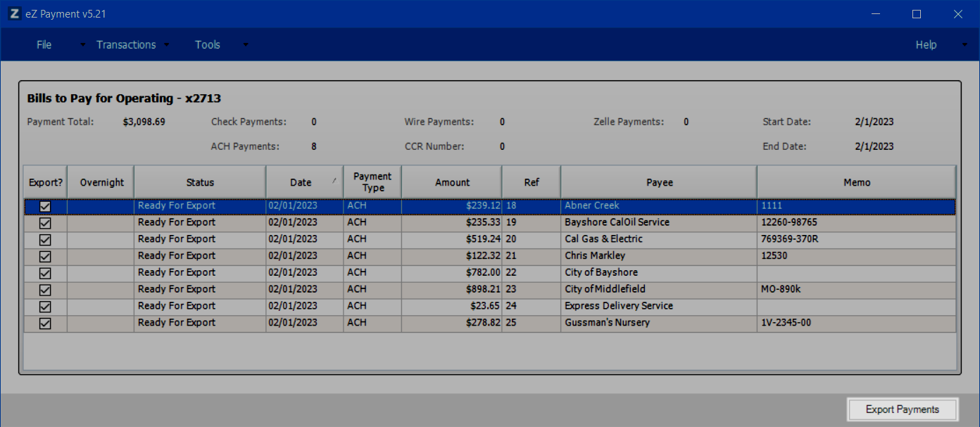980x427 pixels.
Task: Toggle export checkbox for City of Bayshore
Action: coord(45,273)
